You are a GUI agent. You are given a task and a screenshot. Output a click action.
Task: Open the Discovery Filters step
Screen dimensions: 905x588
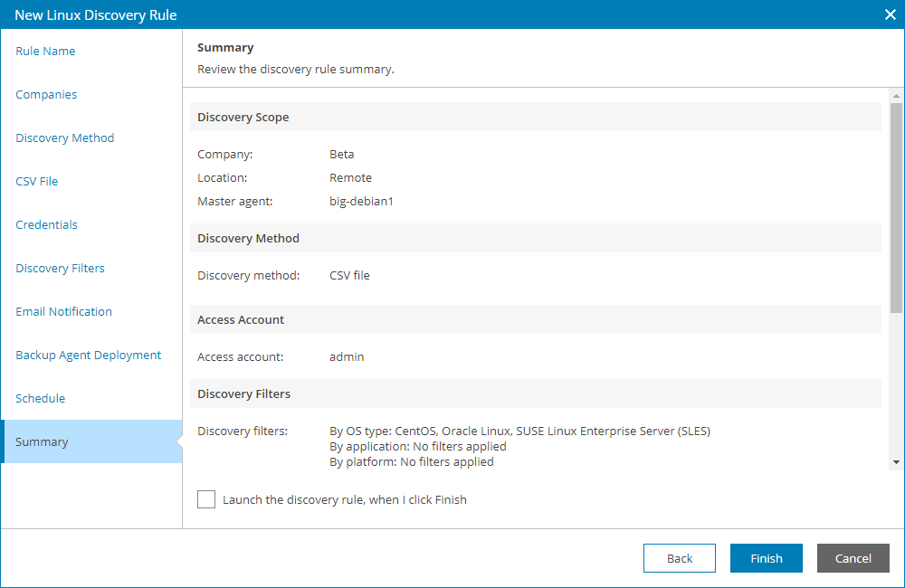pyautogui.click(x=60, y=268)
